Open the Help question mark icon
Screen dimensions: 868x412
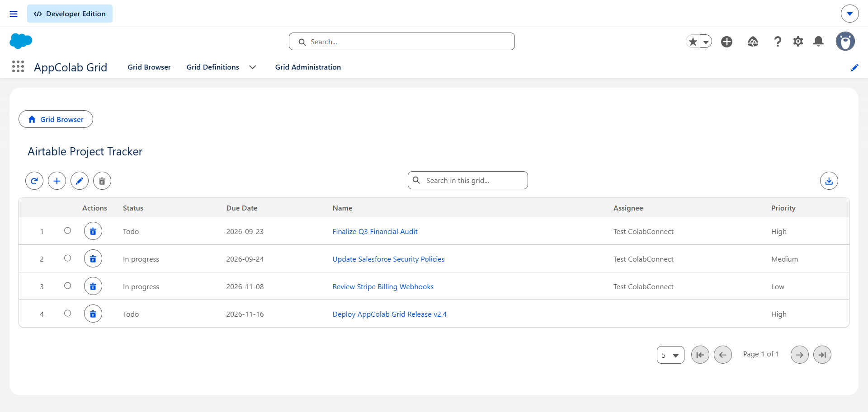[x=778, y=42]
